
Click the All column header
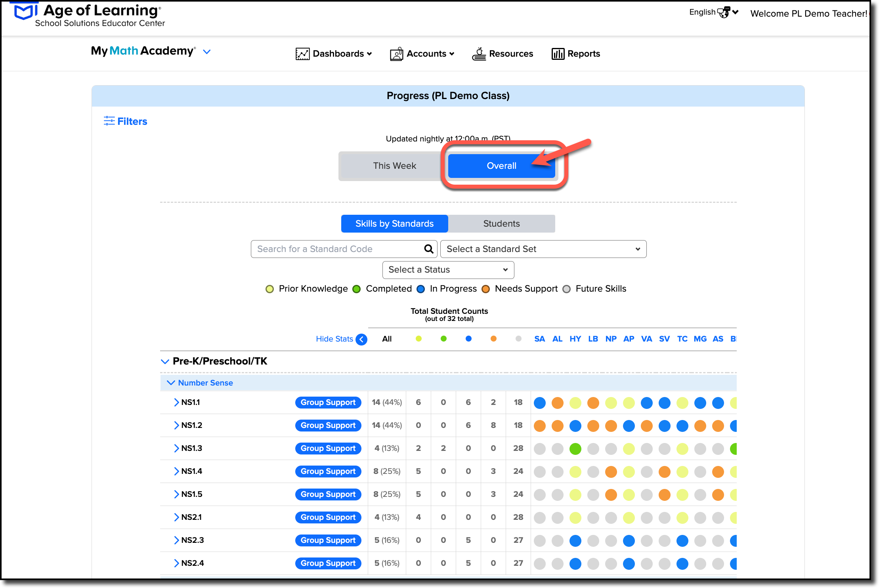387,339
